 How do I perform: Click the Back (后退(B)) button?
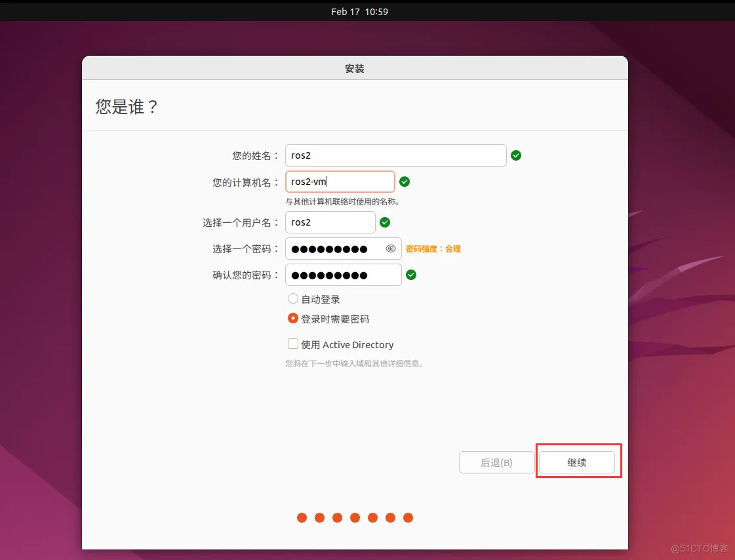pyautogui.click(x=496, y=462)
